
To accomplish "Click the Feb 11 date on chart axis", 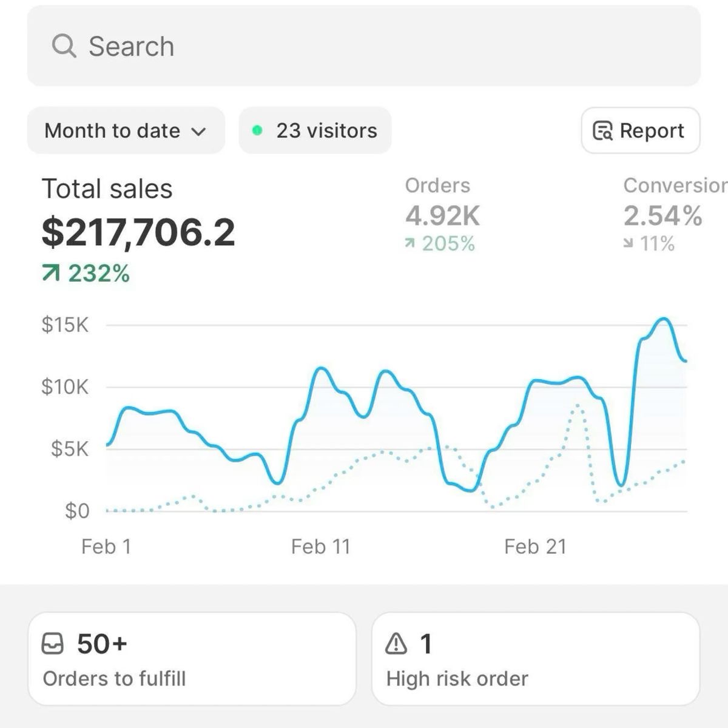I will coord(320,547).
